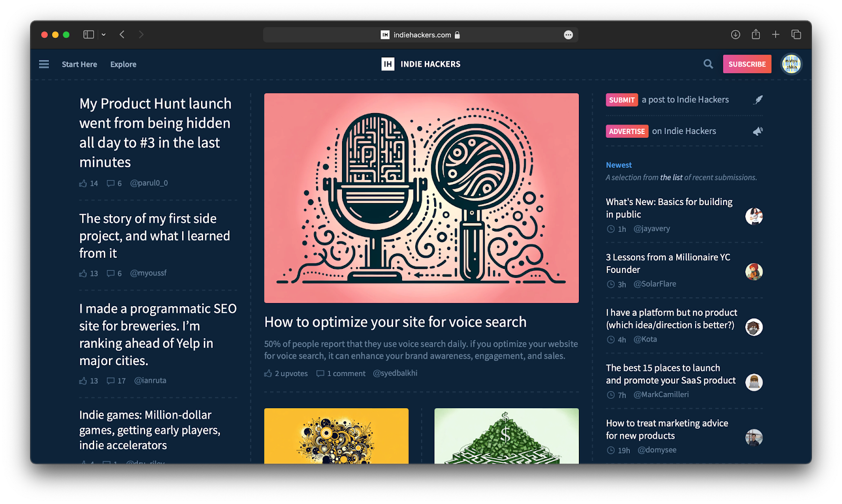Open 'Indie games: Million-dollar games' post
842x504 pixels.
pyautogui.click(x=150, y=430)
